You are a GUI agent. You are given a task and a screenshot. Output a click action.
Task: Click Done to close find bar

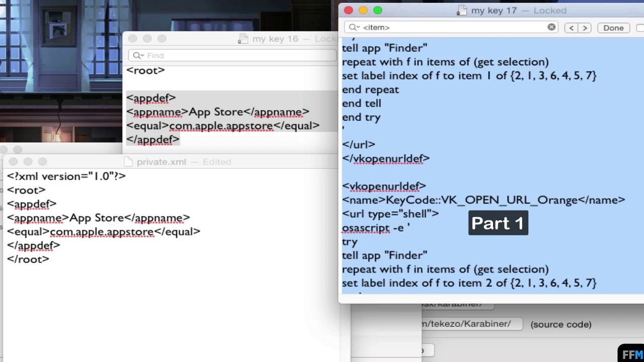pyautogui.click(x=613, y=28)
